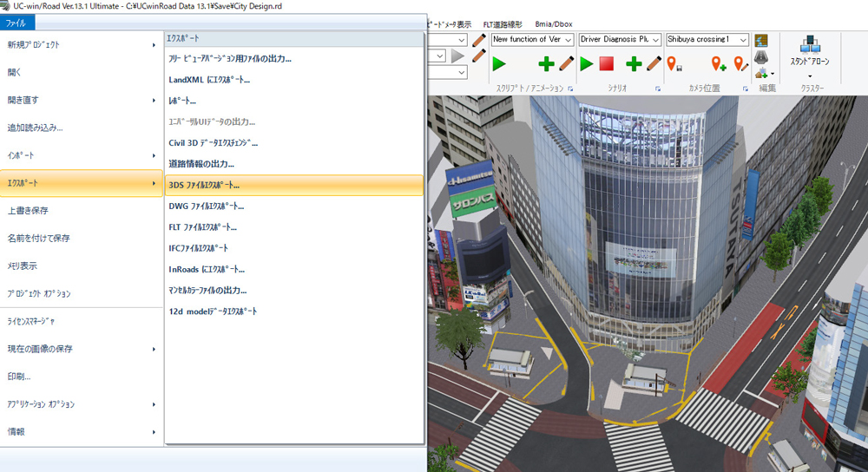This screenshot has width=868, height=472.
Task: Play the Driver Diagnosis scenario
Action: [586, 63]
